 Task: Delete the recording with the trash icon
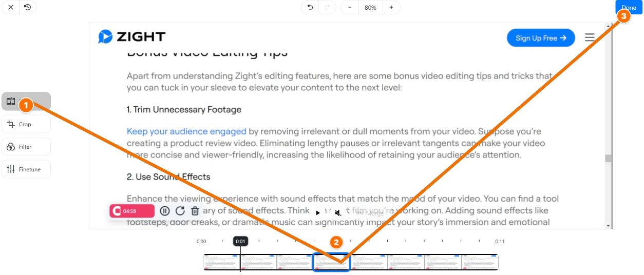click(195, 211)
